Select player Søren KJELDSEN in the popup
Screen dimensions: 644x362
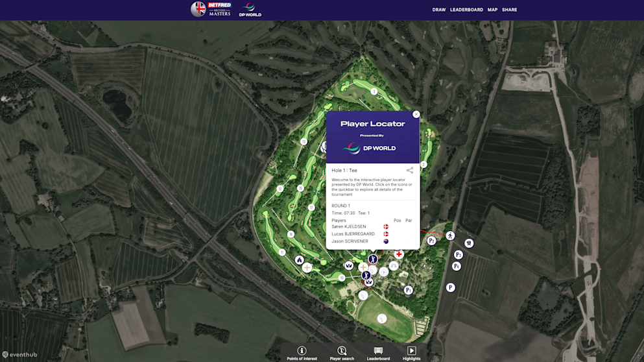pos(349,226)
